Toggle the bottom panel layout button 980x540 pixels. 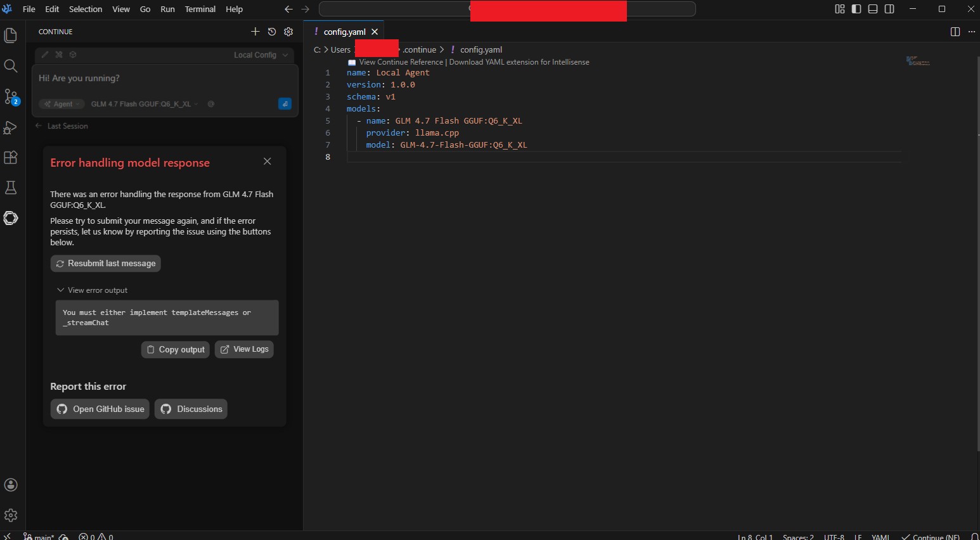873,9
